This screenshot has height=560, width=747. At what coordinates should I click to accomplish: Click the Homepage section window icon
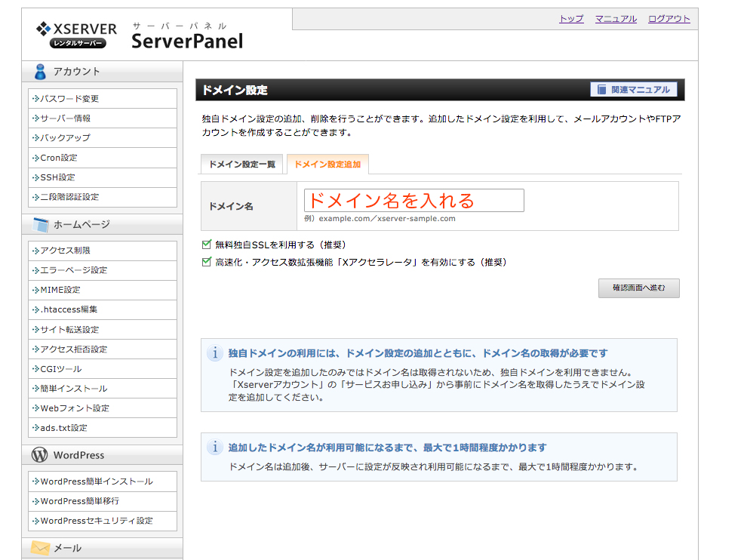click(x=41, y=224)
